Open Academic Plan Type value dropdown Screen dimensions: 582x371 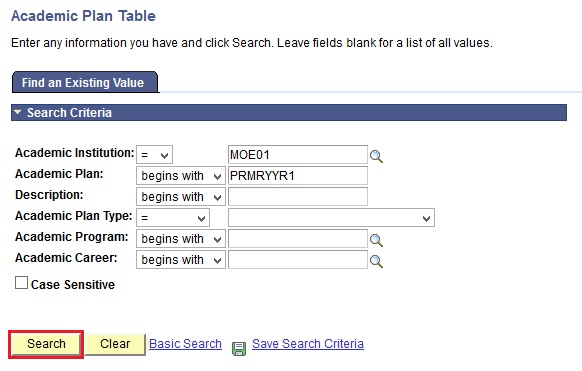tap(331, 218)
